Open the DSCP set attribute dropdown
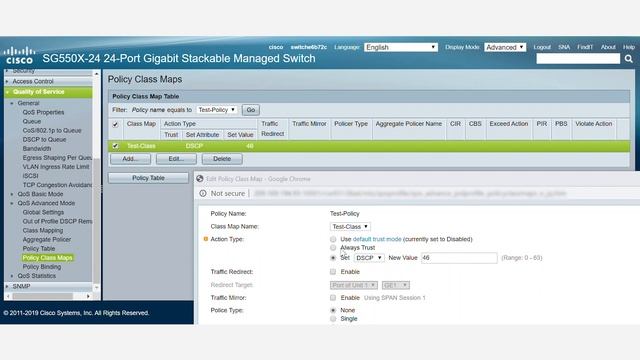Screen dimensions: 640x360 tap(369, 258)
